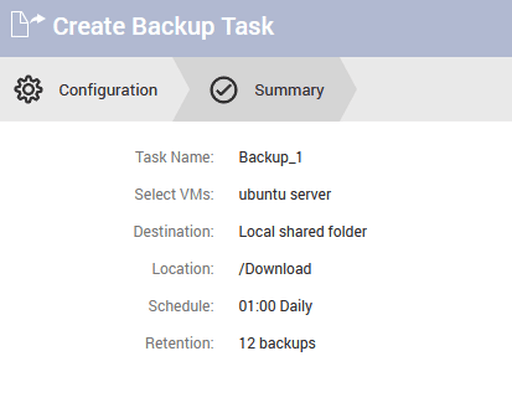Click the 01:00 Daily schedule value

click(275, 306)
